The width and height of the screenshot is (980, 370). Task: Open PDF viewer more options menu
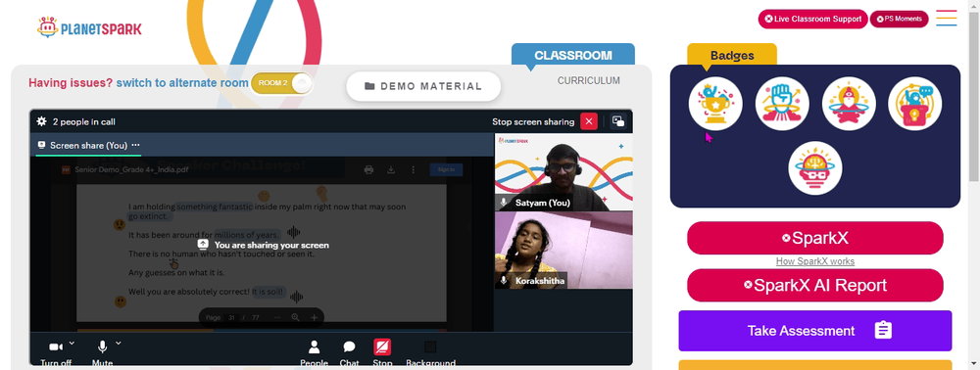point(413,169)
